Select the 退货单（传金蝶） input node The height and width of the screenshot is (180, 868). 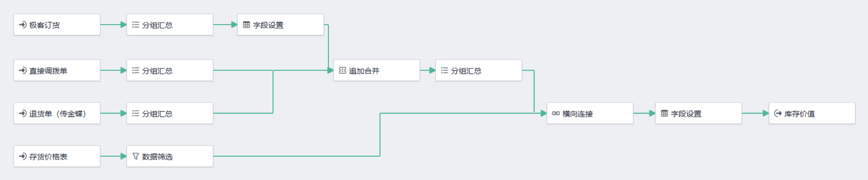pyautogui.click(x=57, y=114)
